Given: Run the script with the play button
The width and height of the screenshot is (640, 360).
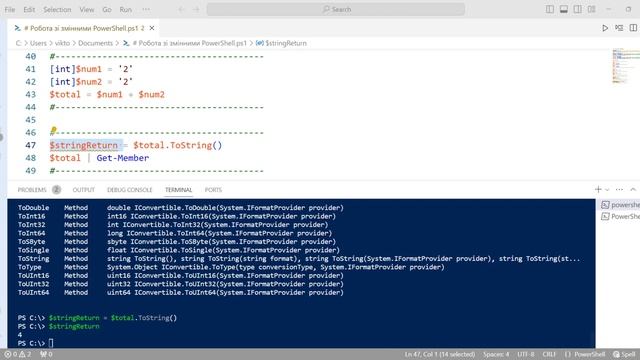Looking at the screenshot, I should (605, 28).
